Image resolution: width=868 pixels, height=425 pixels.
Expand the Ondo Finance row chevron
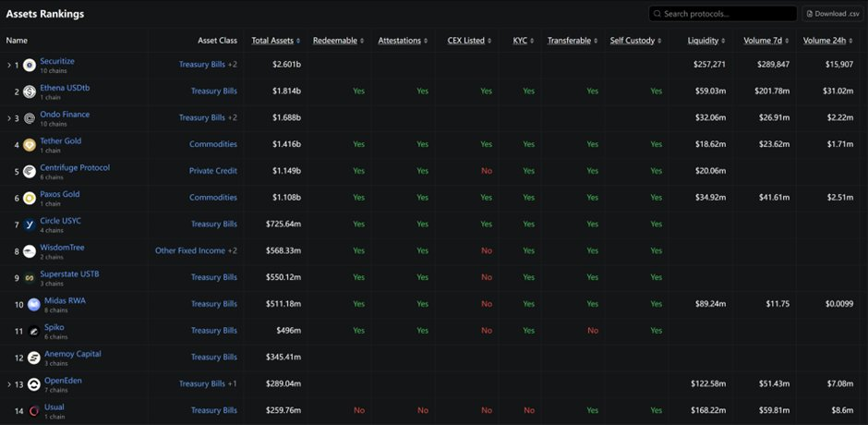(x=8, y=118)
